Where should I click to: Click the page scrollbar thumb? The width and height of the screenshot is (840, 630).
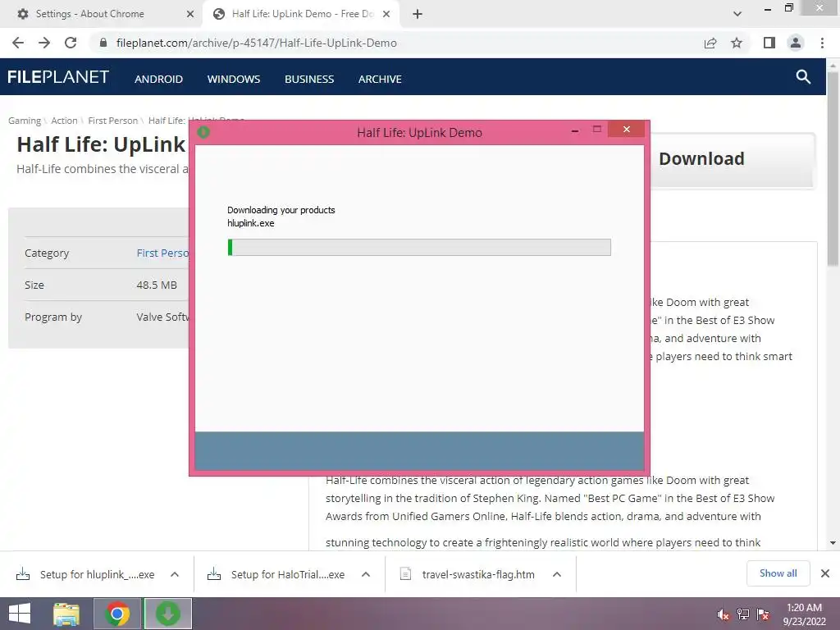tap(833, 169)
